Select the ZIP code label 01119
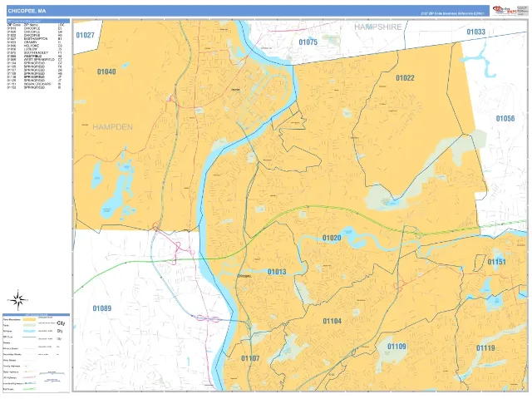 click(x=485, y=348)
